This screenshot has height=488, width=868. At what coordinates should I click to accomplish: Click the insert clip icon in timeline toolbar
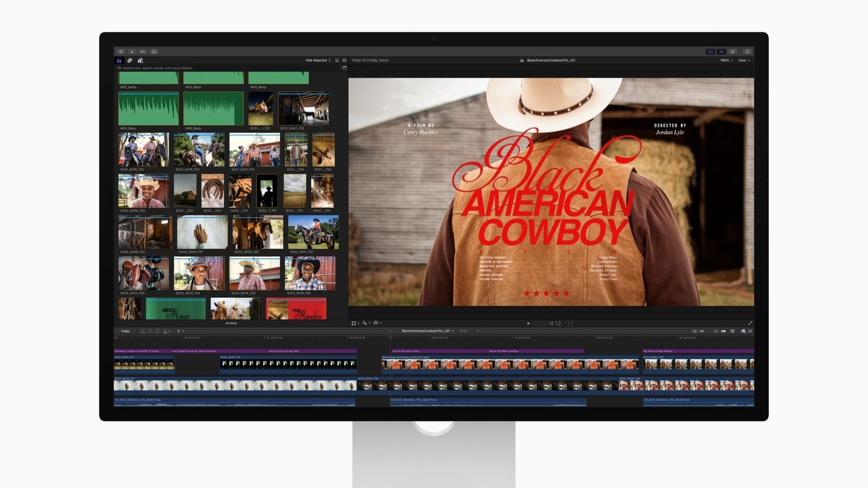pyautogui.click(x=150, y=331)
